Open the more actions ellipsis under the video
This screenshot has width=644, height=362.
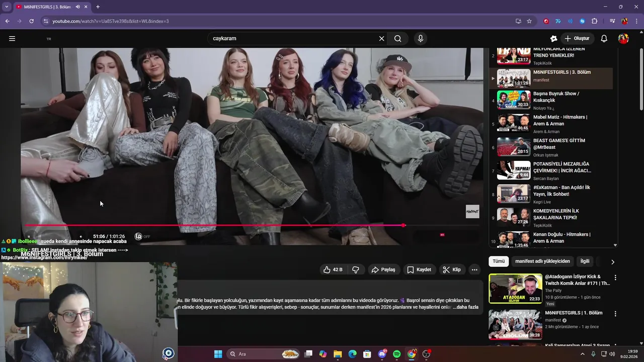point(474,269)
